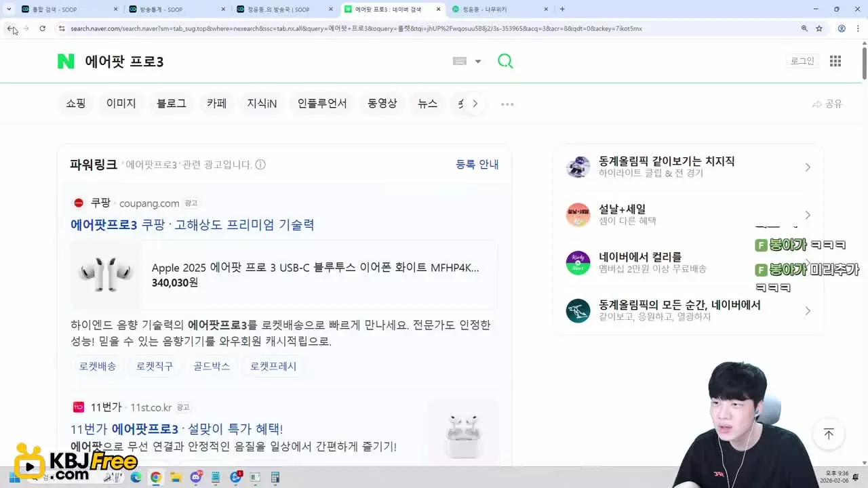Open the 네이버에서 컬리를 banner
This screenshot has height=488, width=868.
click(x=688, y=263)
